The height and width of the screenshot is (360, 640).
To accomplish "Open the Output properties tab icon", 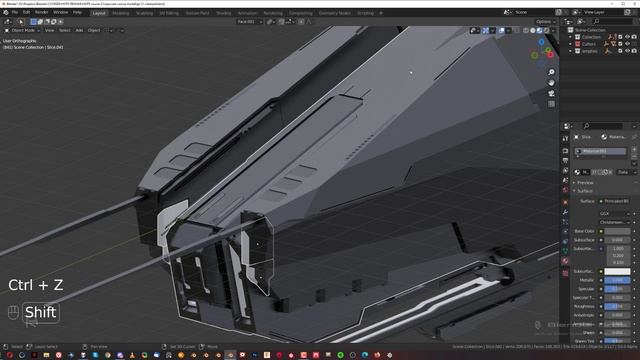I will click(x=565, y=161).
